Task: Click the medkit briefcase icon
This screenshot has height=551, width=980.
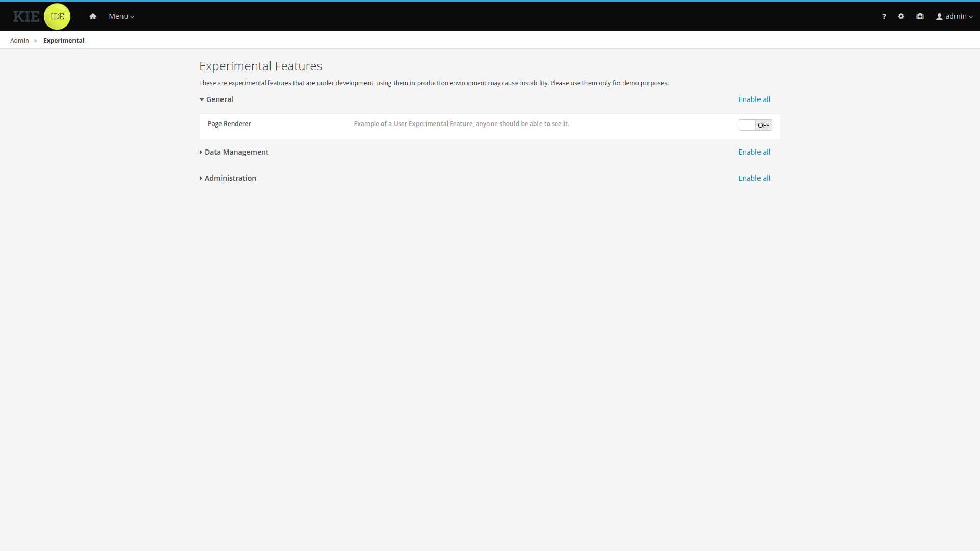Action: click(920, 16)
